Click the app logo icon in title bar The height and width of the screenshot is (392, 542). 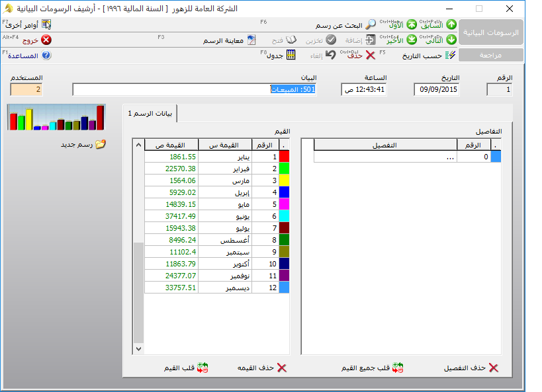tap(9, 9)
